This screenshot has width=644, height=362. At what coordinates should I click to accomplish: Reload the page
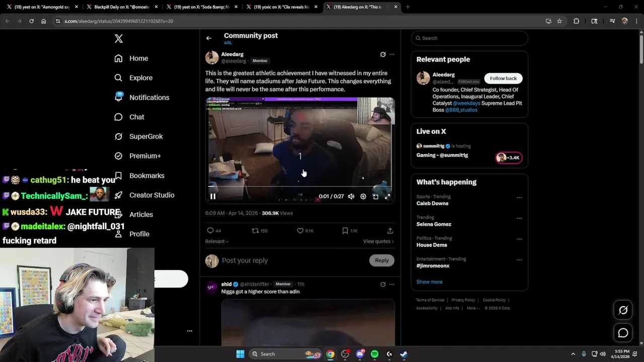tap(31, 21)
